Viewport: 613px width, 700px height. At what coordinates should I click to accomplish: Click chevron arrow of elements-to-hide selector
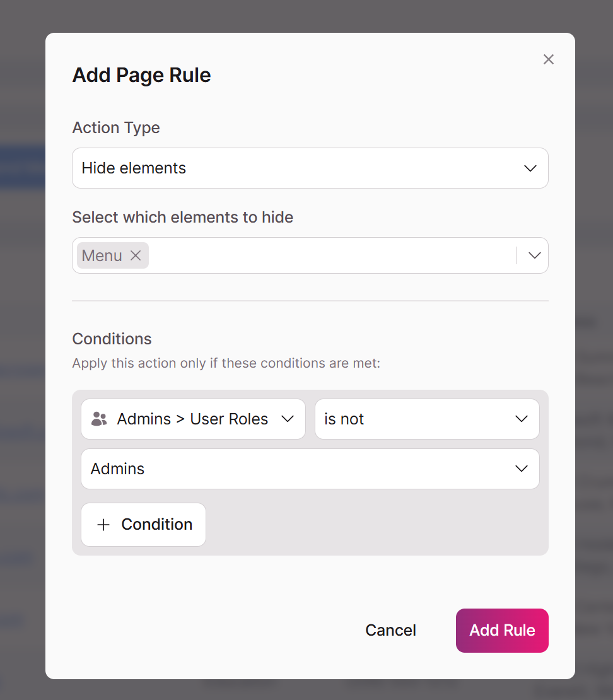(x=534, y=255)
